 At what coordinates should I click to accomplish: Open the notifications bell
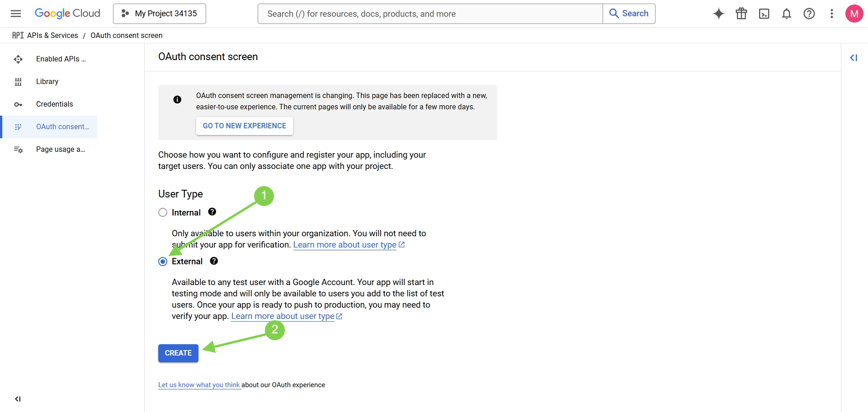click(787, 14)
